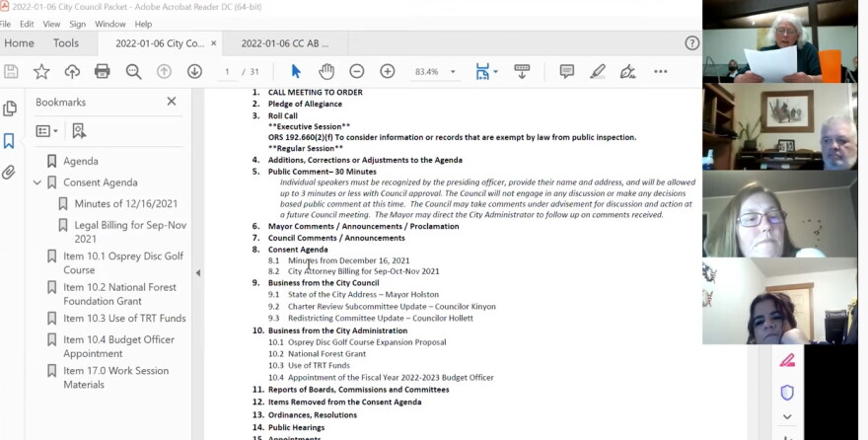Activate the Hand pan tool

[326, 71]
